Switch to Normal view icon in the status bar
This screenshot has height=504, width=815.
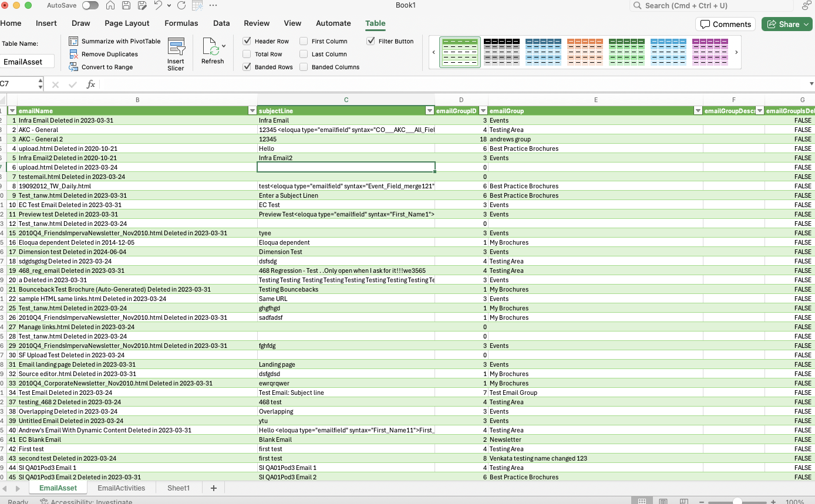pos(642,502)
